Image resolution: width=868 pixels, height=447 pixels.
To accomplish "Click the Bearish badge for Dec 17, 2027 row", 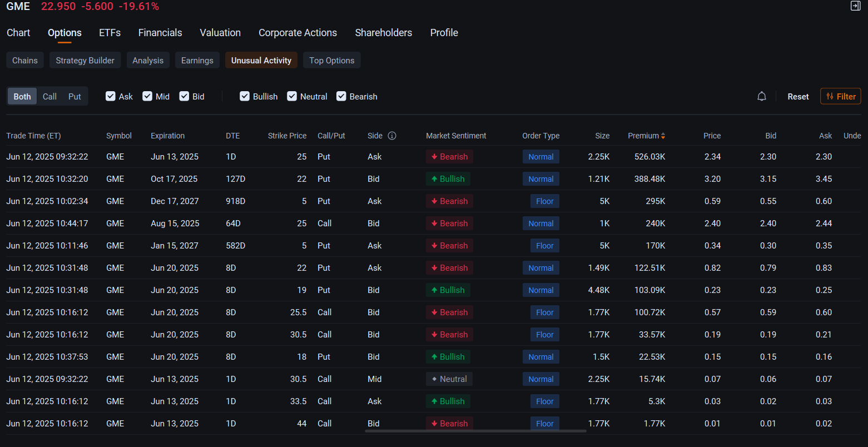I will pos(449,201).
